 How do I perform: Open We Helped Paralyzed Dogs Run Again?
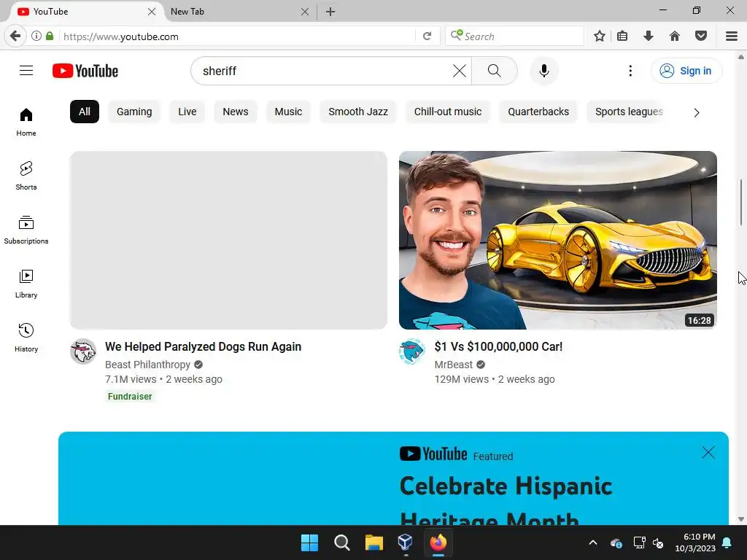pos(203,346)
